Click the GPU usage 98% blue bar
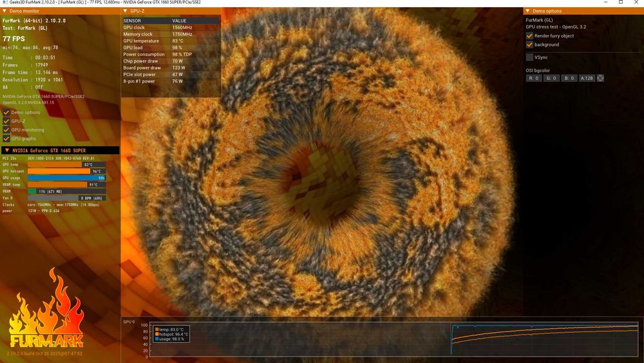 tap(66, 178)
